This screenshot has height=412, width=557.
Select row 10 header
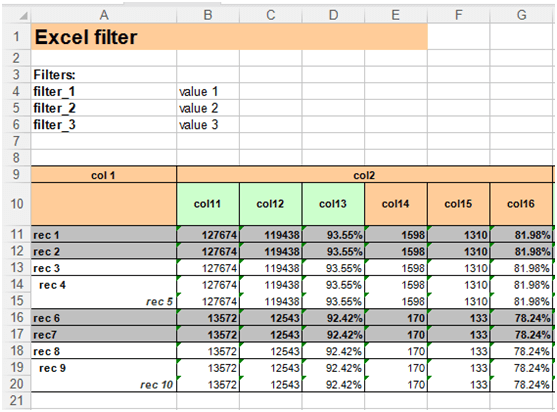point(16,204)
